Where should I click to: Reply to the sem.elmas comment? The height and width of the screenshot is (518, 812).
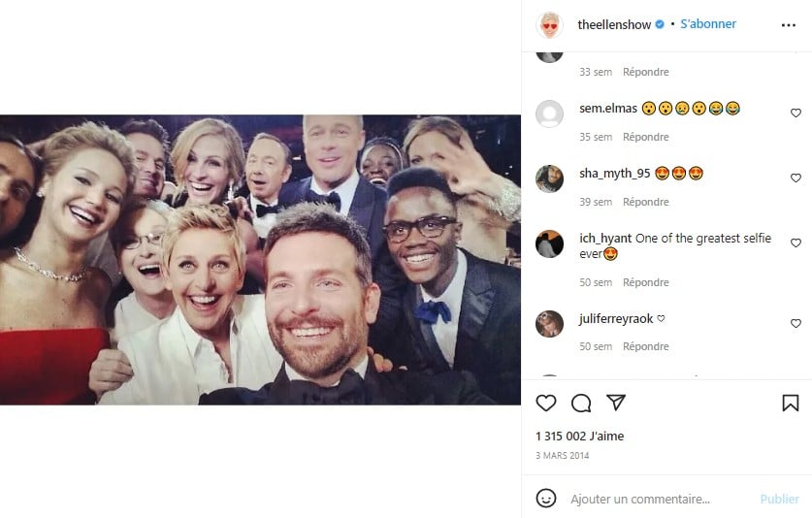pos(646,137)
